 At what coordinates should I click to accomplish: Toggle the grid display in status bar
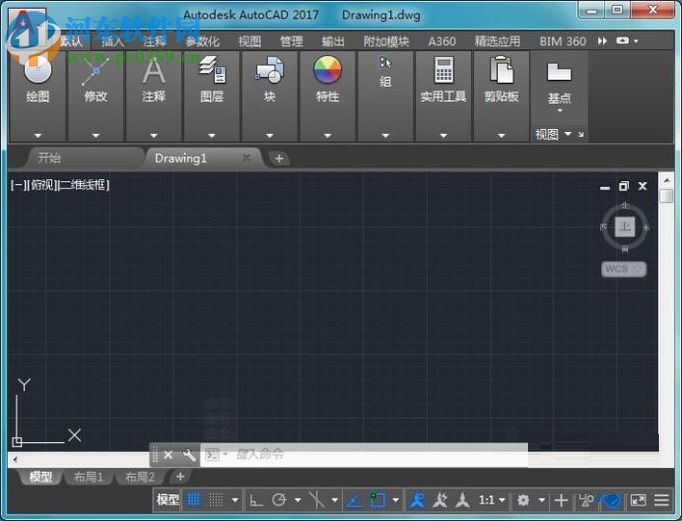pyautogui.click(x=194, y=500)
